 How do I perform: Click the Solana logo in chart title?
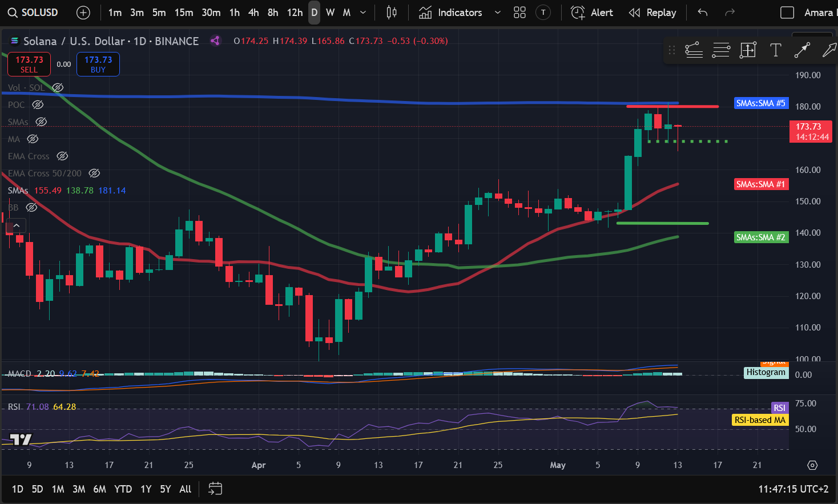pyautogui.click(x=15, y=41)
